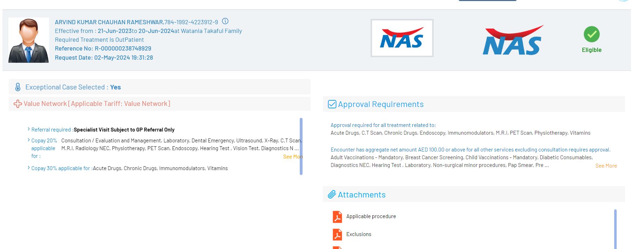
Task: Click the paperclip Attachments icon
Action: coord(332,195)
